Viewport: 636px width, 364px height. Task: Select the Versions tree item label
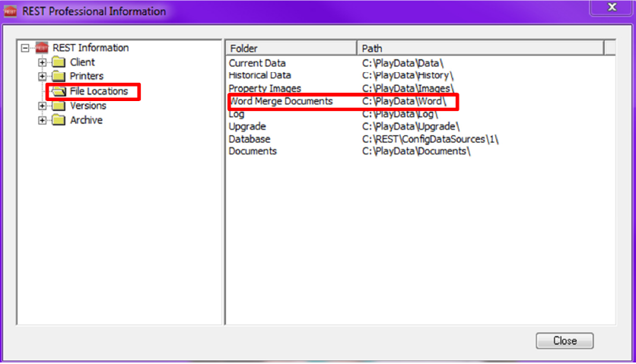click(88, 106)
